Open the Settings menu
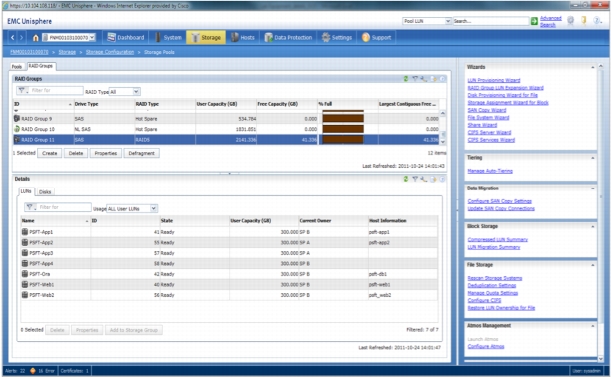The height and width of the screenshot is (379, 612). (336, 37)
